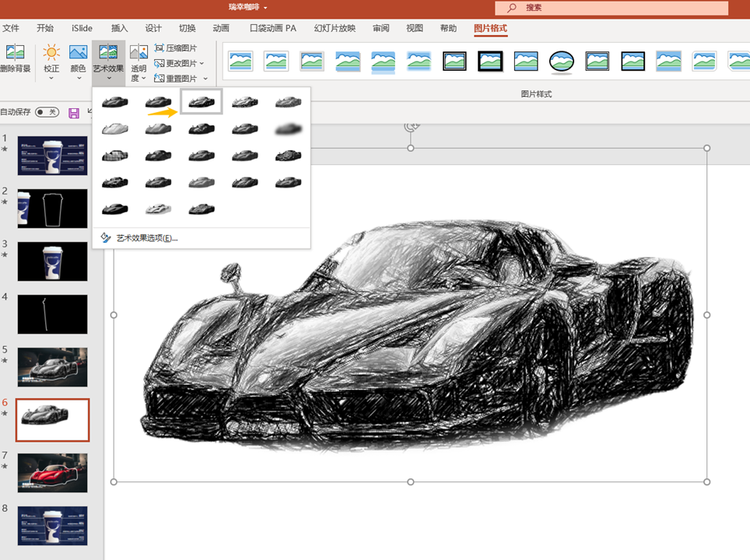Click the rotation handle above the picture

click(411, 127)
